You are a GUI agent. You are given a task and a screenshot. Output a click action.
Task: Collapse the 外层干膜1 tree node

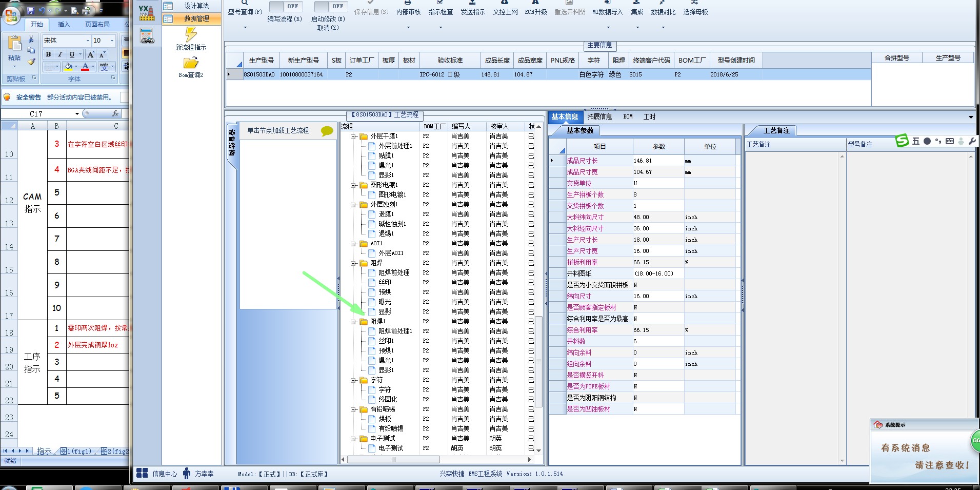tap(353, 136)
